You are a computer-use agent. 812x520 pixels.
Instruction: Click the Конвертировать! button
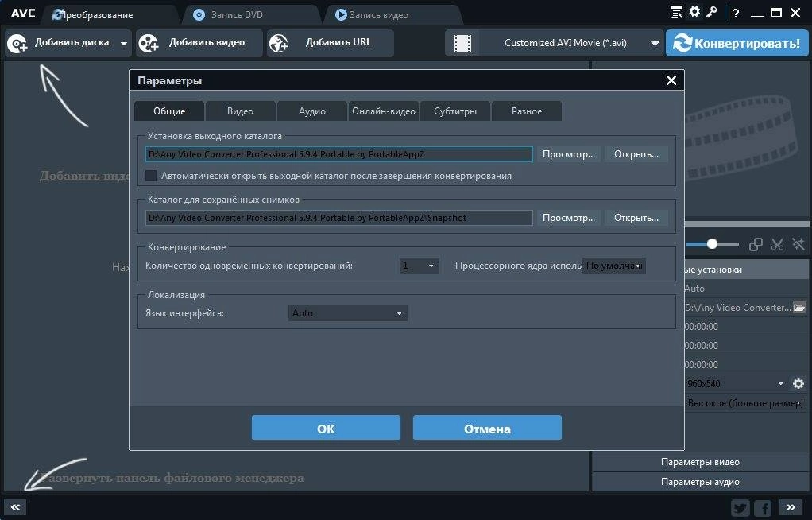[737, 43]
